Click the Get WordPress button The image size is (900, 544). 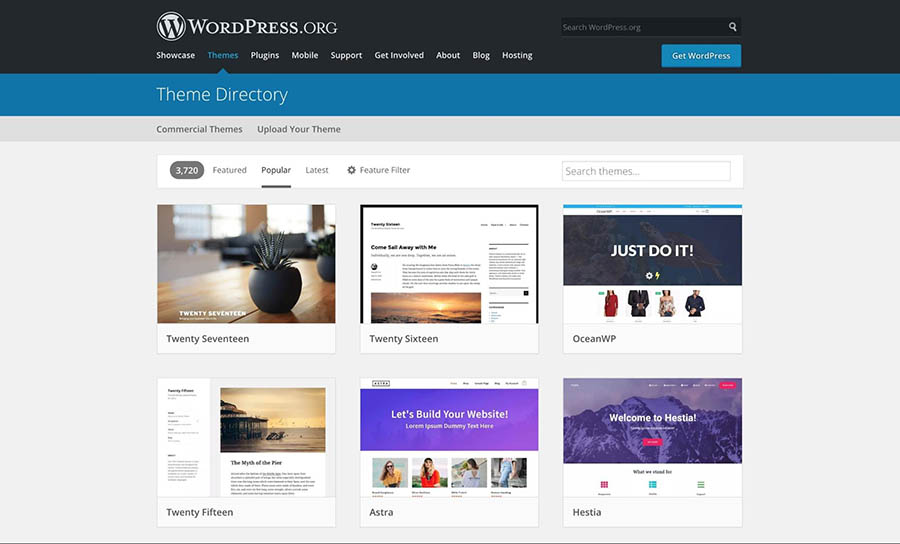coord(701,56)
